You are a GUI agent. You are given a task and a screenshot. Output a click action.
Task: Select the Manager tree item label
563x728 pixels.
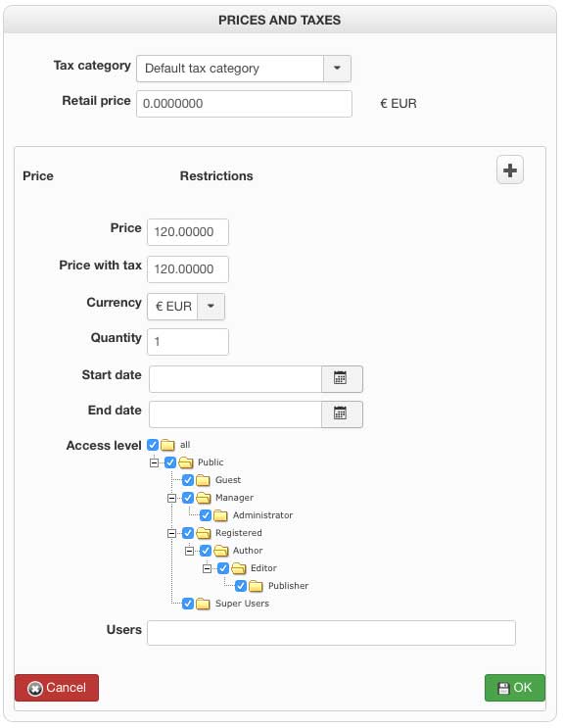(x=234, y=498)
